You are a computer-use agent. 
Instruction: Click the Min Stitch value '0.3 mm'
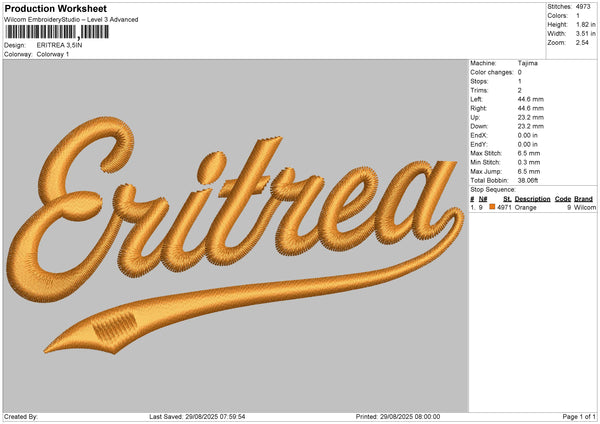(529, 162)
